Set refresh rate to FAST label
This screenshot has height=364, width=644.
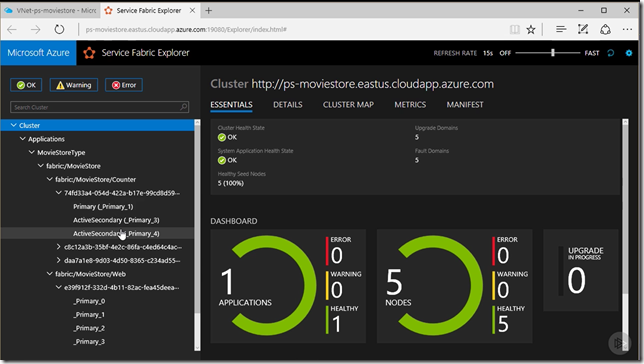click(592, 53)
